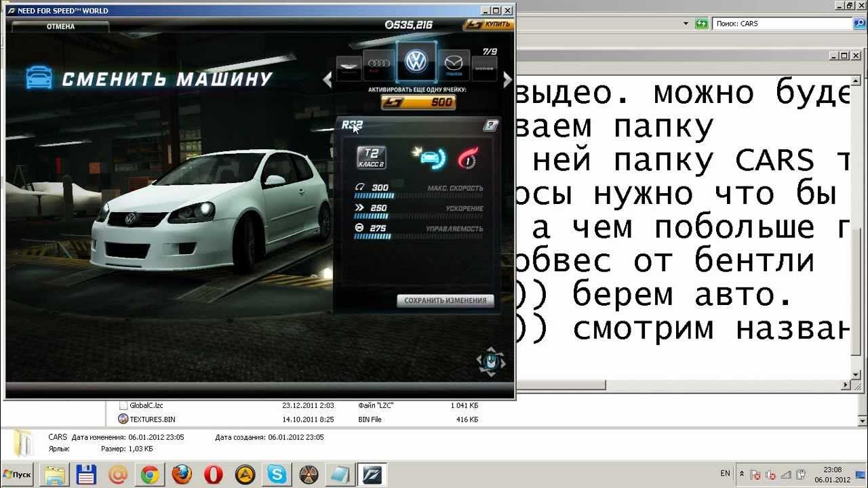This screenshot has width=868, height=488.
Task: Open the floppy disk taskbar icon
Action: 86,474
